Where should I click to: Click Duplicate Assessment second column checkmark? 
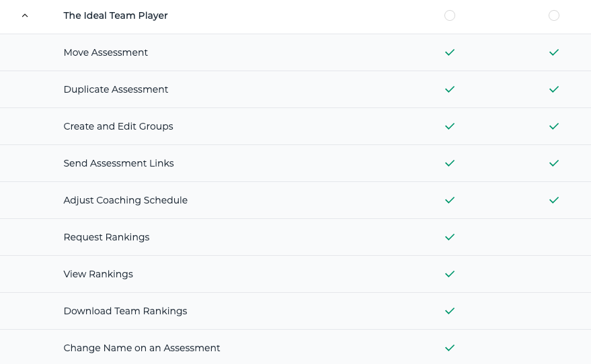pyautogui.click(x=554, y=89)
